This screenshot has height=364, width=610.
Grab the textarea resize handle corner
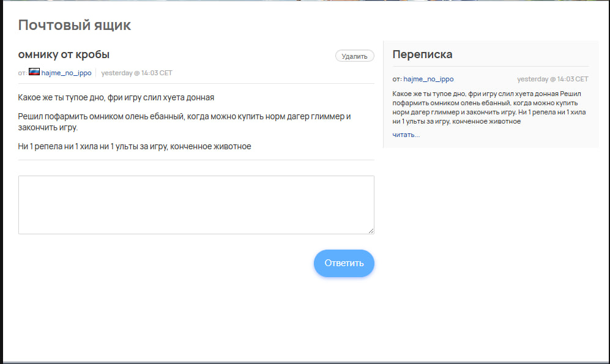click(371, 231)
